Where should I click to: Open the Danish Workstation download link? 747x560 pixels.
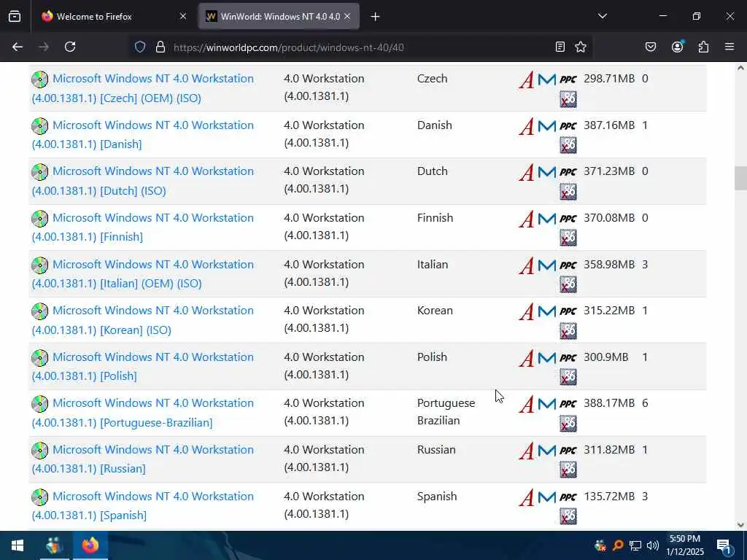click(x=143, y=134)
